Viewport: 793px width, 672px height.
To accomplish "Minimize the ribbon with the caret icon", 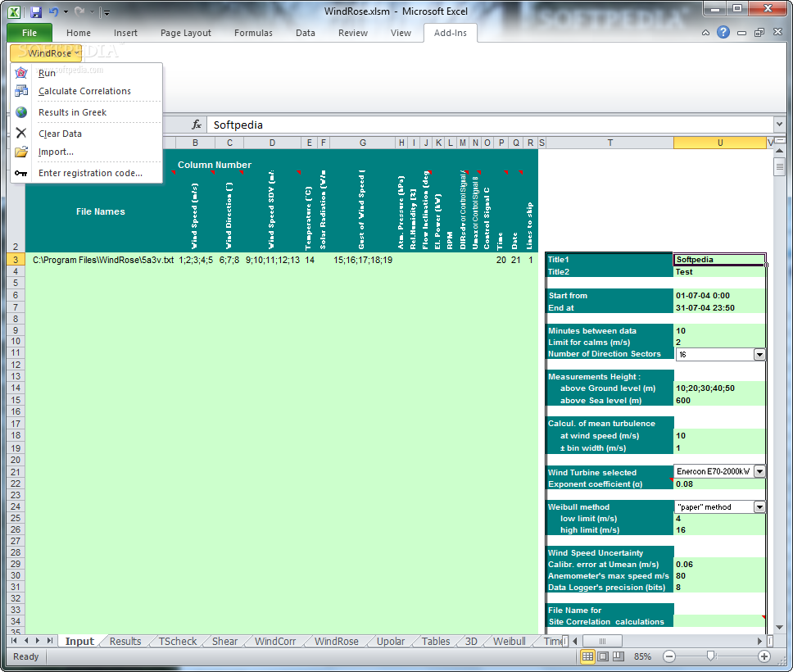I will (x=705, y=33).
